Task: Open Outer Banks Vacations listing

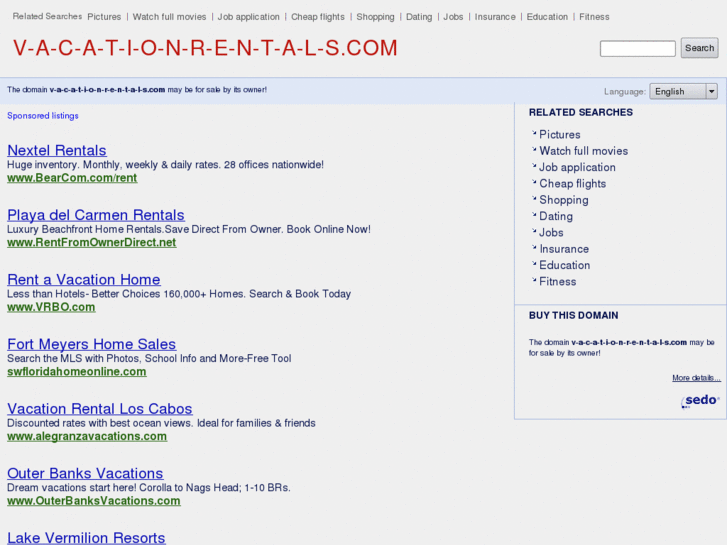Action: (85, 473)
